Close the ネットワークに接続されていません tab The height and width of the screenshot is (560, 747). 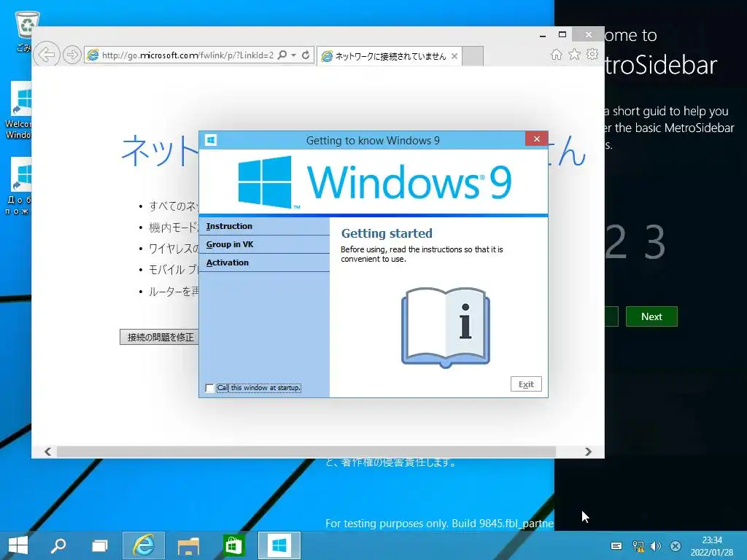(x=454, y=56)
